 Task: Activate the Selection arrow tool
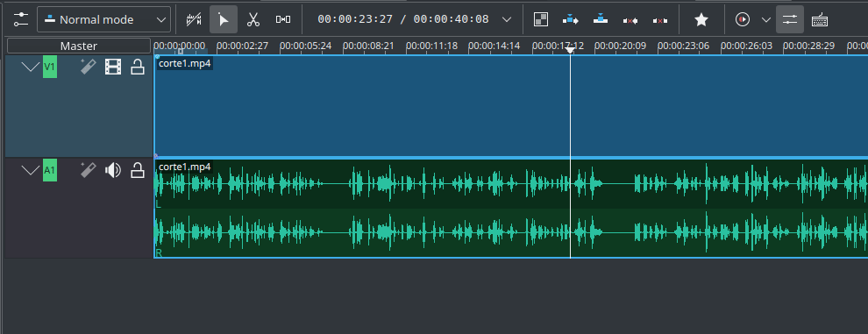pos(224,19)
